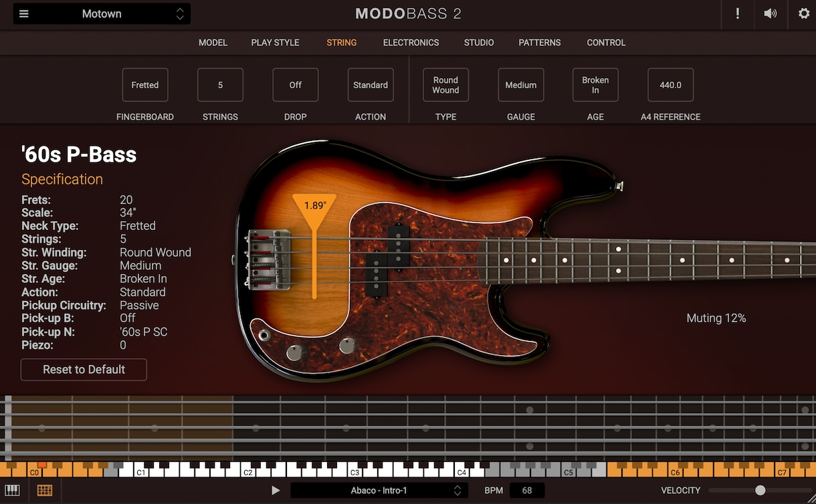Viewport: 816px width, 504px height.
Task: Adjust the Velocity slider handle
Action: coord(760,491)
